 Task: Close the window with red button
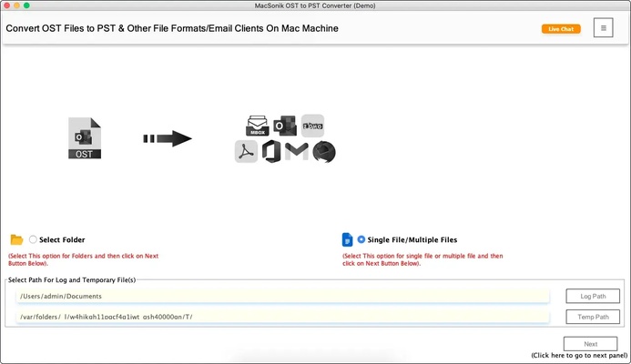(6, 5)
